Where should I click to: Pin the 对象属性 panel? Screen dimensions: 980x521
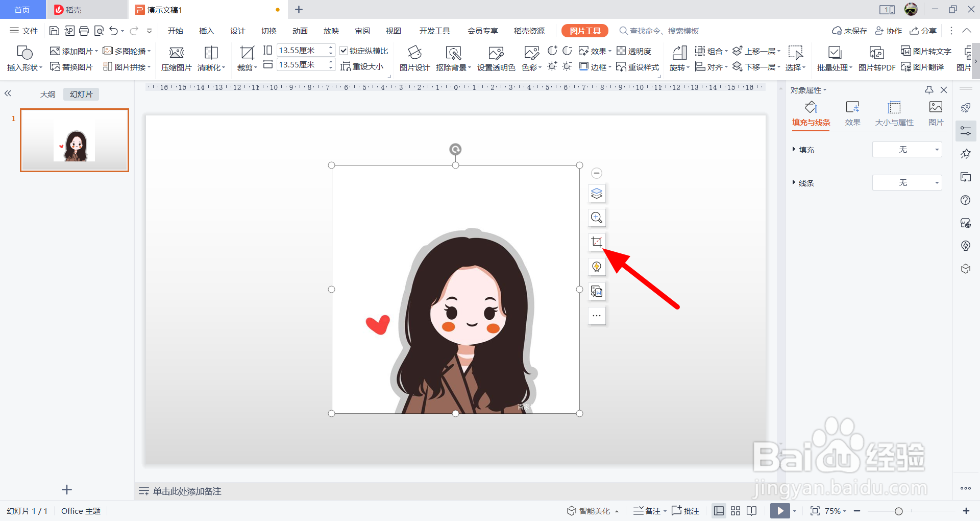pos(929,90)
